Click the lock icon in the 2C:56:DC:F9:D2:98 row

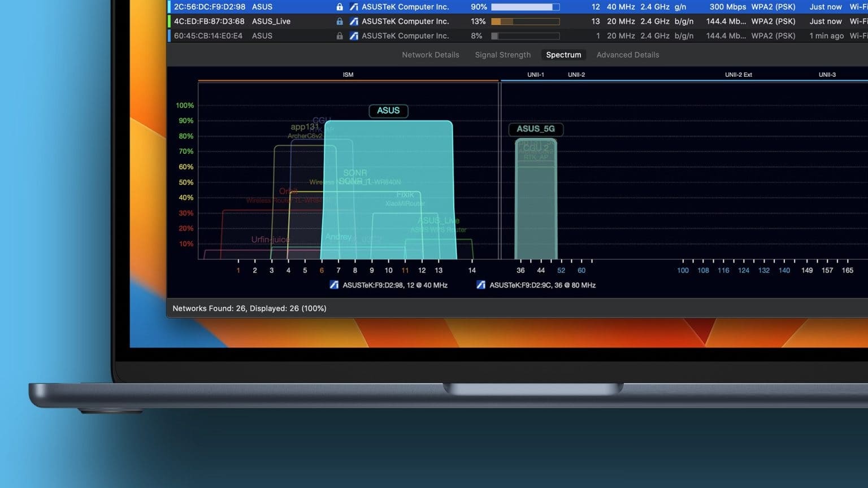(x=340, y=7)
